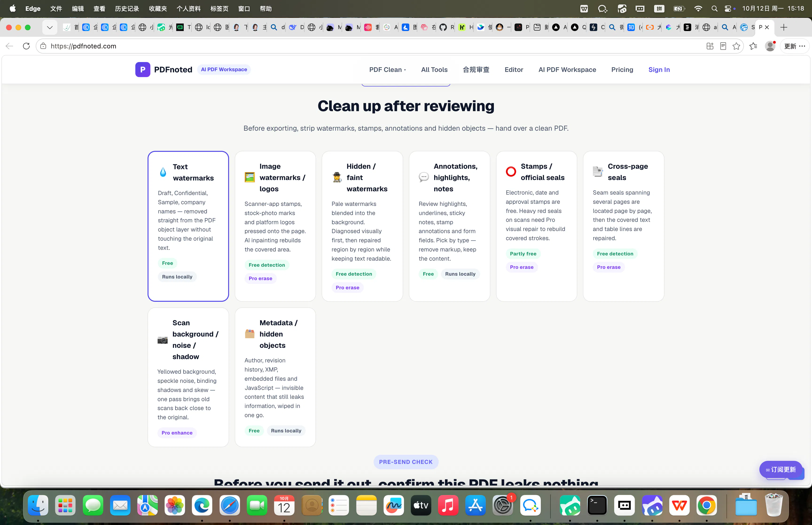The height and width of the screenshot is (525, 812).
Task: Open the 窗口 menu
Action: pos(244,8)
